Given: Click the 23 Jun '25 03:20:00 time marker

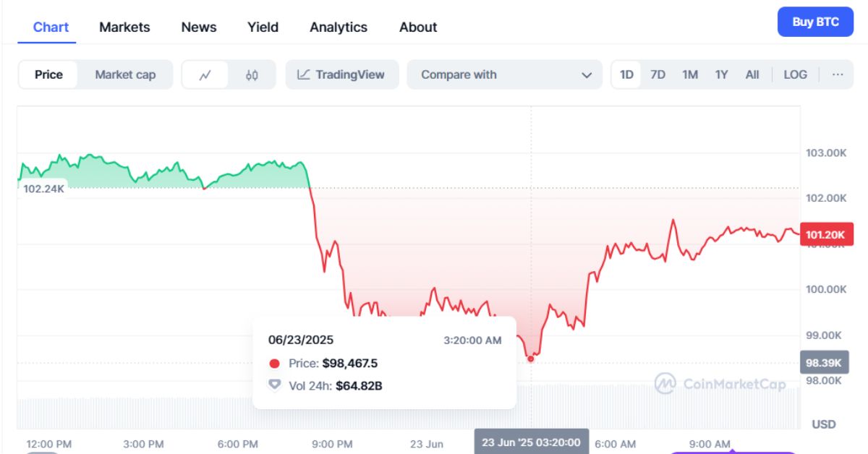Looking at the screenshot, I should (x=532, y=442).
